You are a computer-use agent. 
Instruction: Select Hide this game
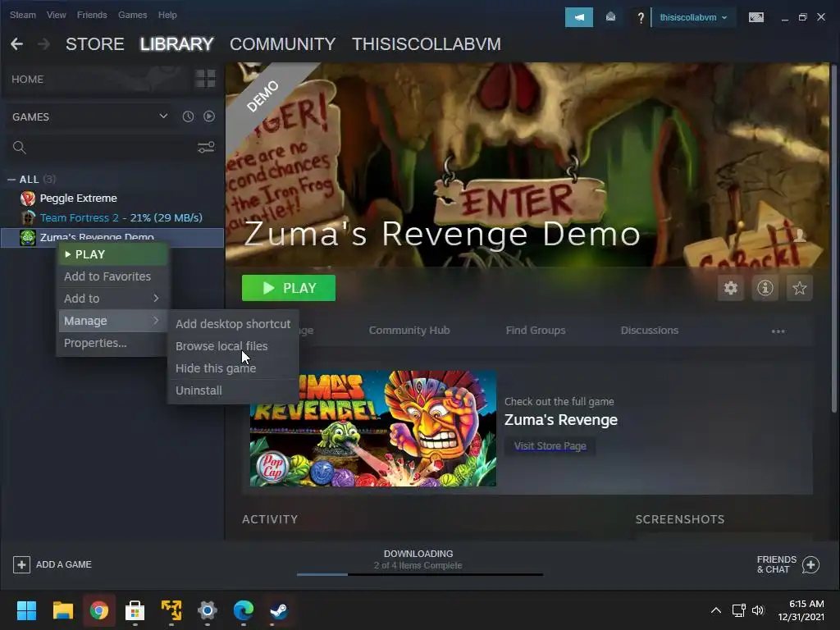(233, 368)
